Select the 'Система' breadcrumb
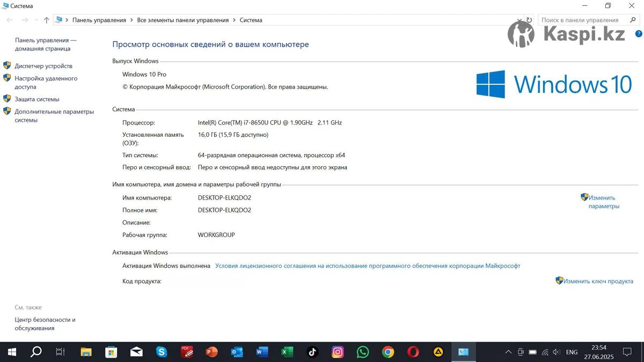 click(x=251, y=20)
